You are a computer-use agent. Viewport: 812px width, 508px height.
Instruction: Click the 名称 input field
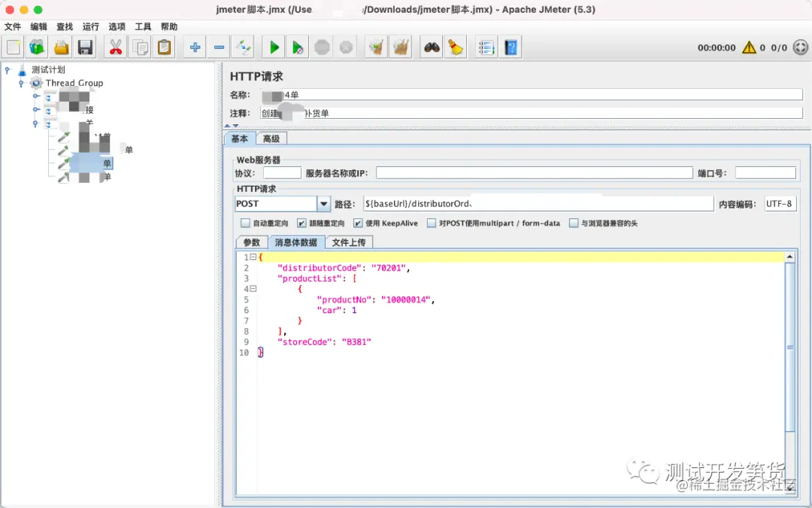(x=532, y=95)
